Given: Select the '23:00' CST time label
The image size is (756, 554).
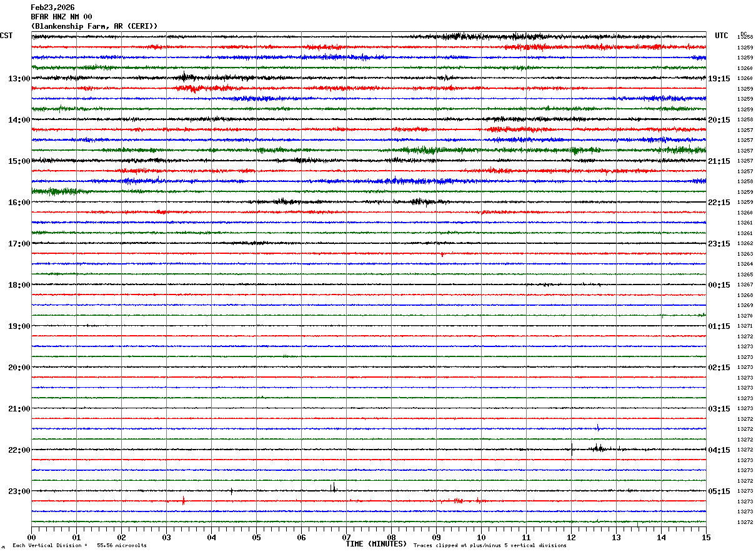Looking at the screenshot, I should tap(19, 491).
